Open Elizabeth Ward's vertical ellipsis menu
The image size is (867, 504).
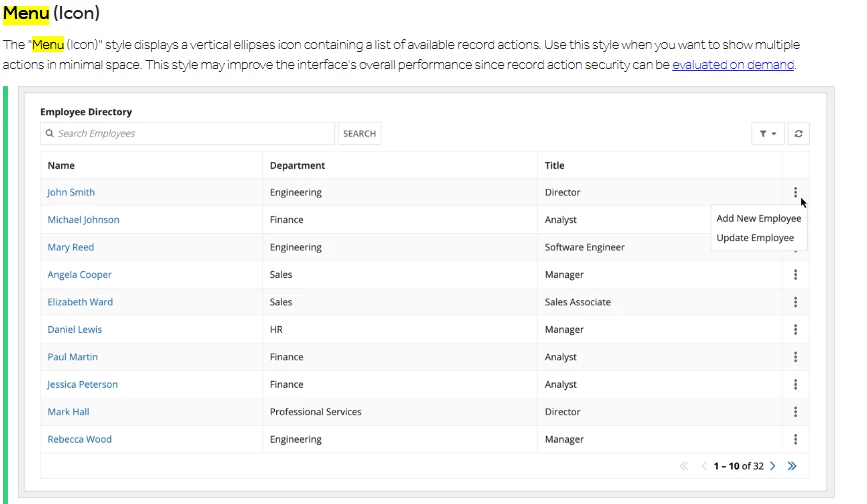point(795,302)
